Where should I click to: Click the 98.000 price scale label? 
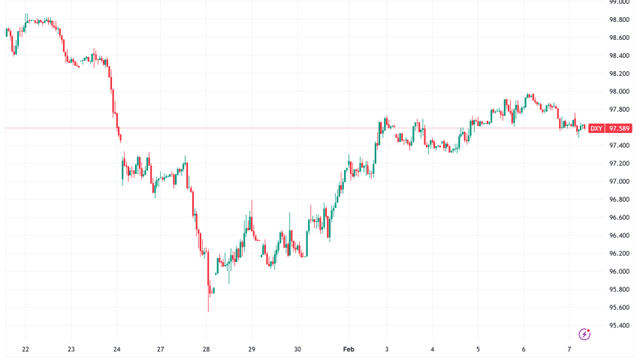(619, 92)
